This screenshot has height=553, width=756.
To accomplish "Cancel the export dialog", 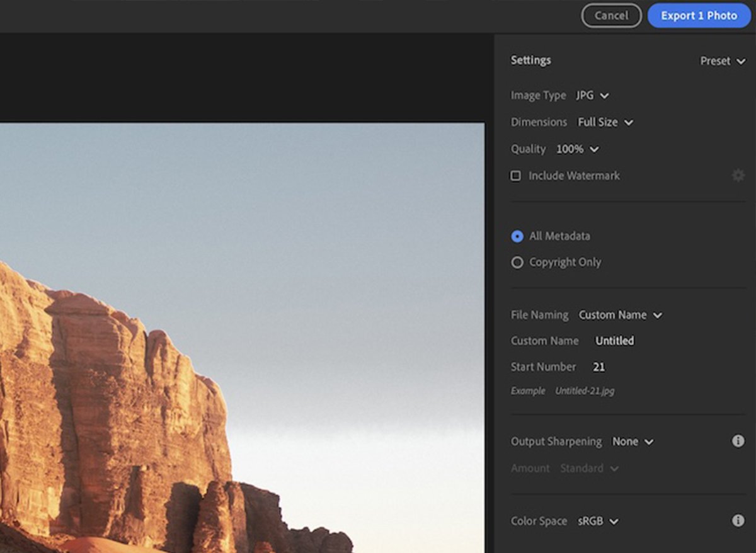I will pos(610,16).
